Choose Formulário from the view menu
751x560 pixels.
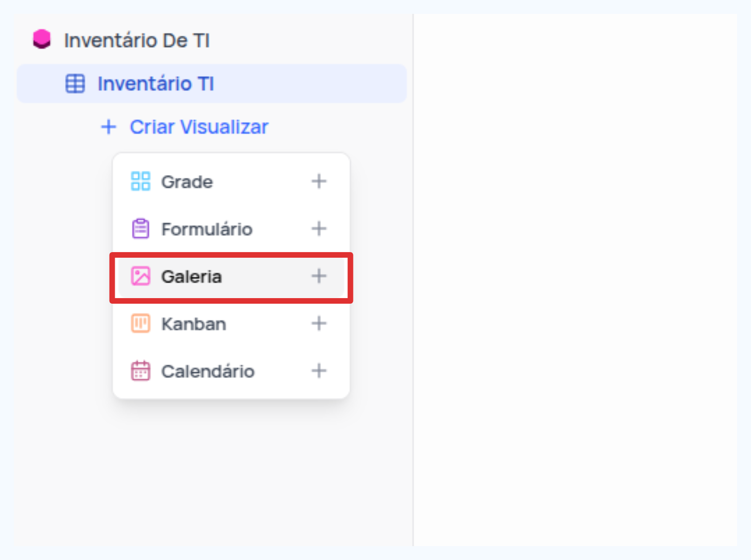click(x=231, y=229)
